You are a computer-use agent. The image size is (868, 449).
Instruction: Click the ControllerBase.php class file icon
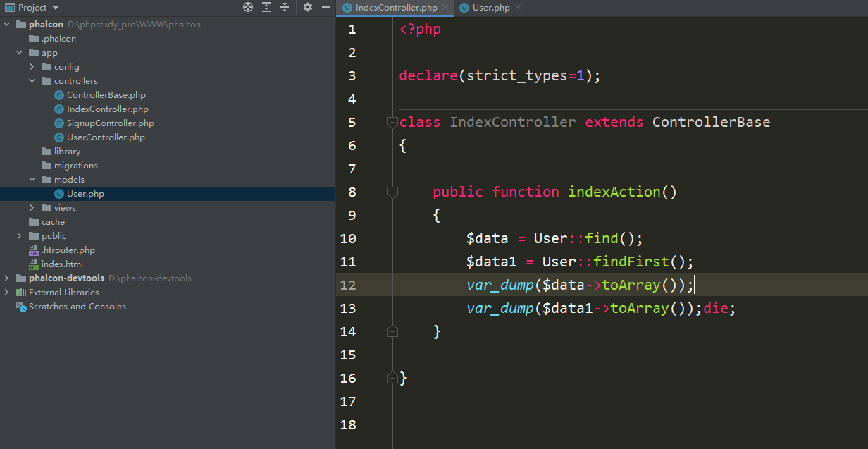pos(59,94)
